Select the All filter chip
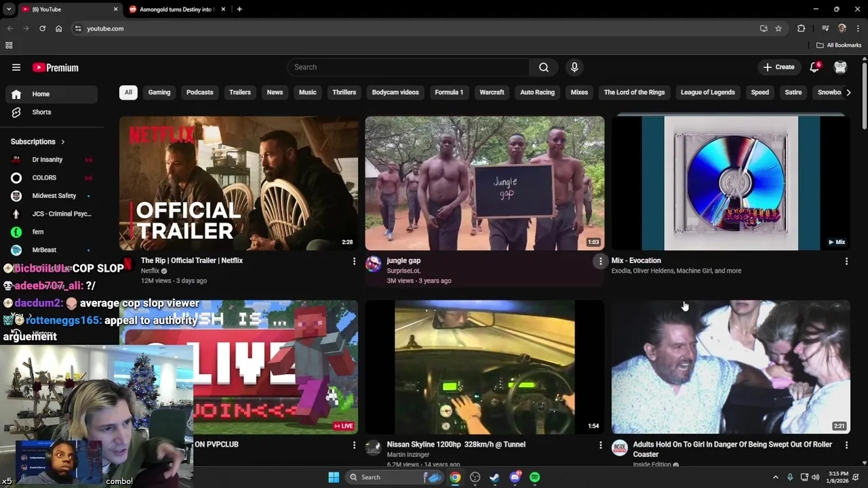Viewport: 868px width, 488px height. 128,92
